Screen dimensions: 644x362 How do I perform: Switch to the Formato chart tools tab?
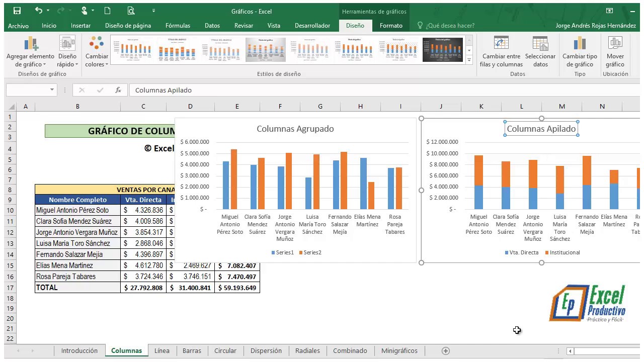click(391, 26)
